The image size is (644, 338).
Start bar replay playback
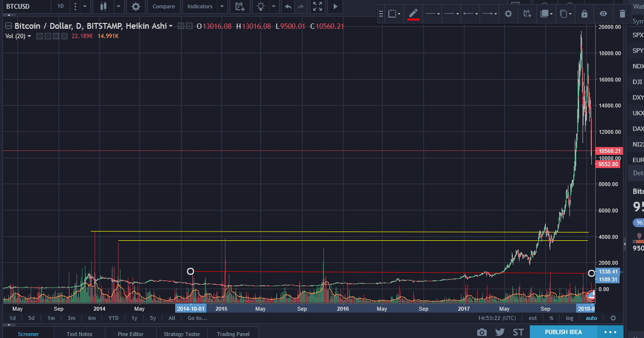(x=335, y=6)
